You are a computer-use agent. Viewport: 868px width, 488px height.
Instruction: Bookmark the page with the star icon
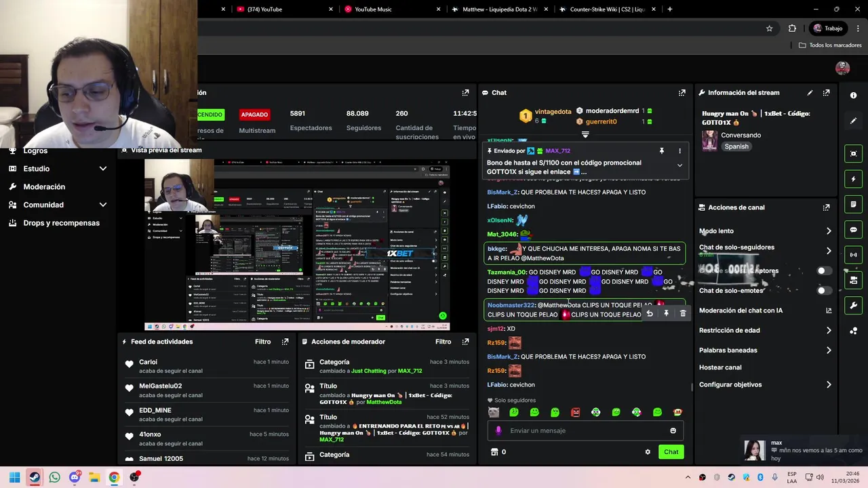(769, 28)
